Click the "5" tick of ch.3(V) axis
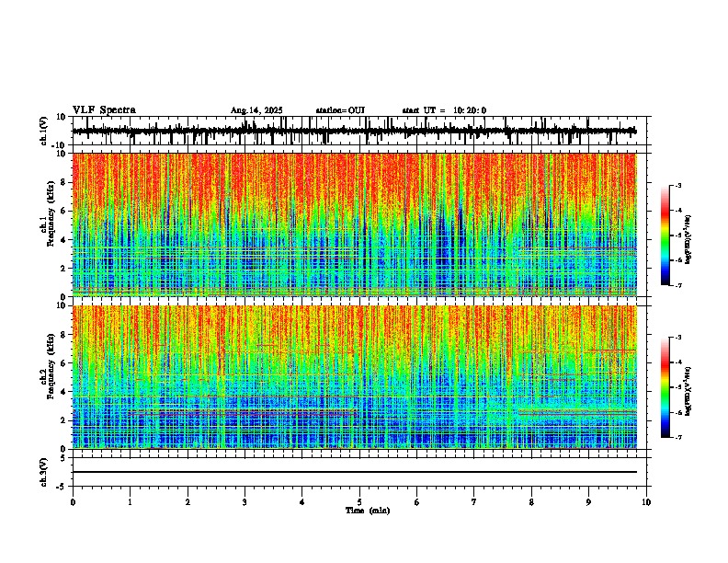The image size is (728, 563). tap(64, 458)
